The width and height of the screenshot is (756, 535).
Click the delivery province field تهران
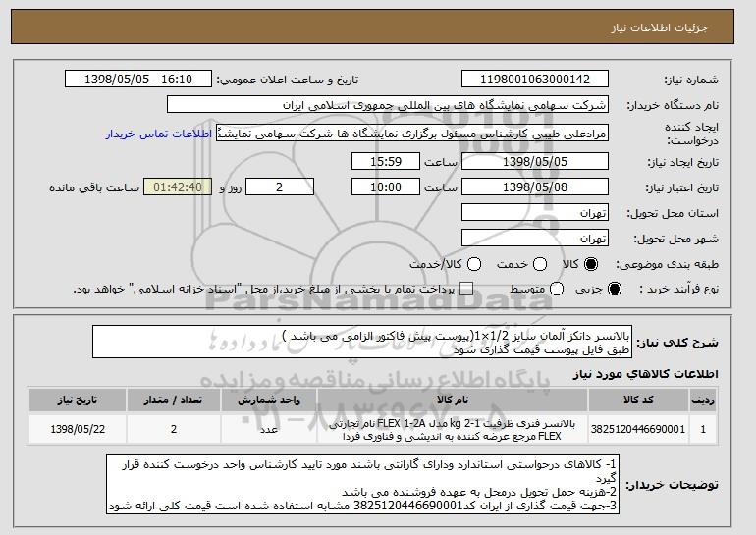click(x=535, y=213)
